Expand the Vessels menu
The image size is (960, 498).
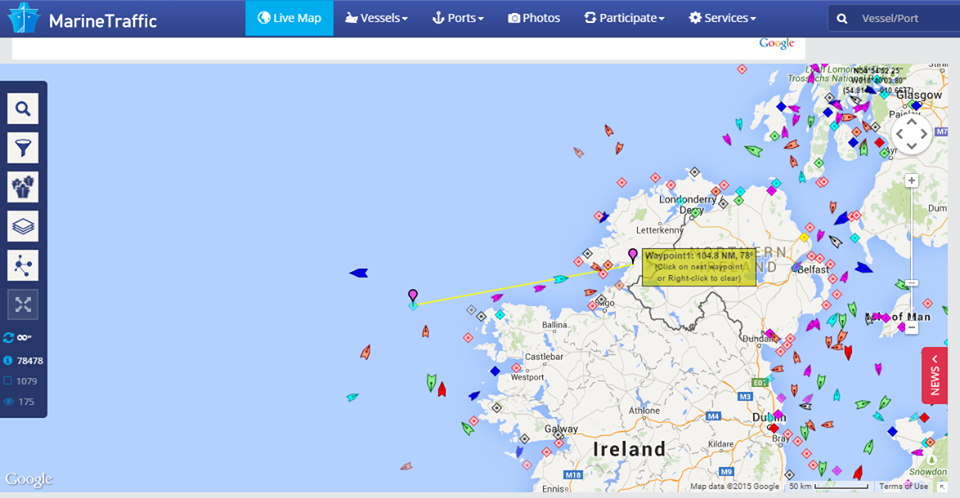[x=377, y=18]
